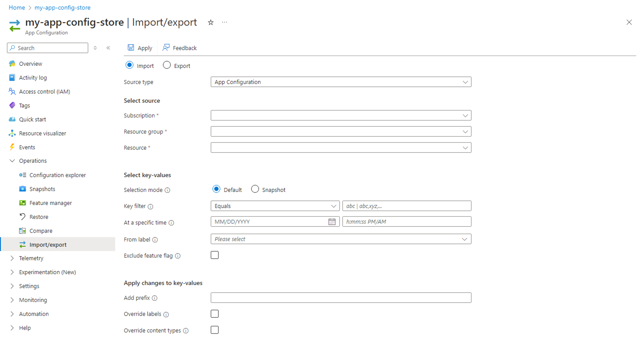644x342 pixels.
Task: Click the Add prefix text field
Action: 341,298
